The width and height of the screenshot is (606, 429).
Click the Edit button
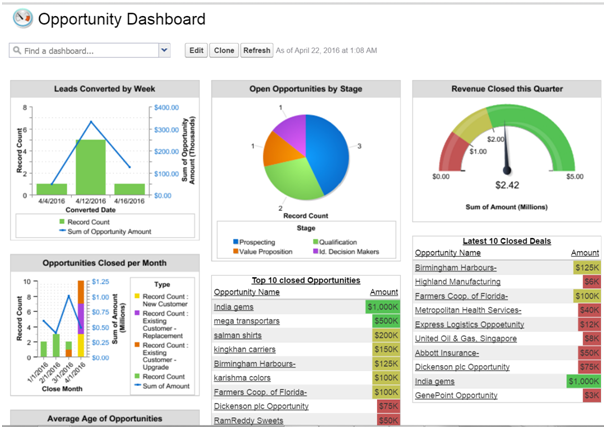coord(196,50)
